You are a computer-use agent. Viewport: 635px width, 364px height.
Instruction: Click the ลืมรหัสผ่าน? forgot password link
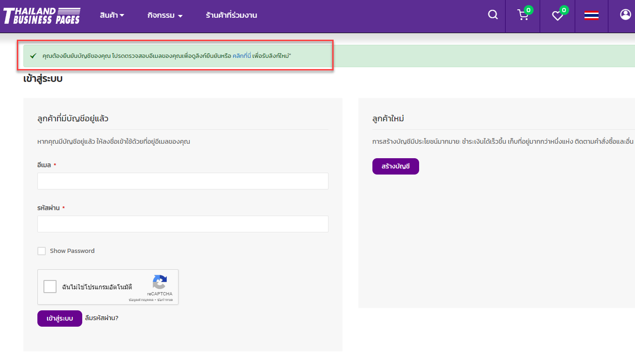(102, 318)
